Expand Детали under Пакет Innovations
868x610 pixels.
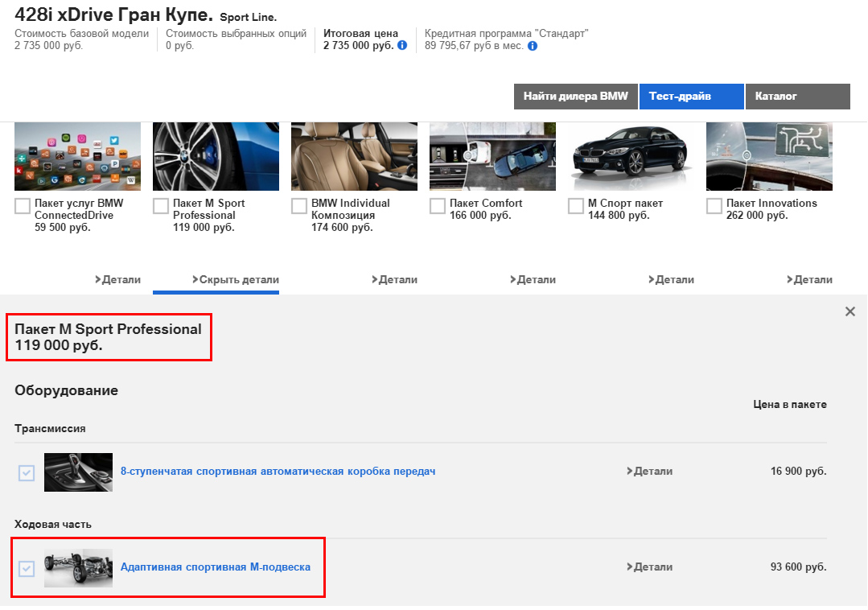(809, 279)
